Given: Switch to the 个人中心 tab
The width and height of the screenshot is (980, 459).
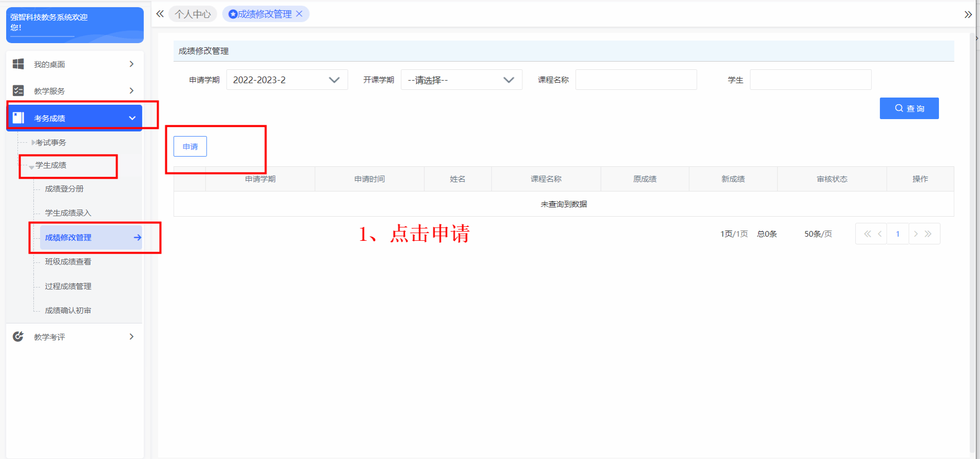Looking at the screenshot, I should pos(193,14).
